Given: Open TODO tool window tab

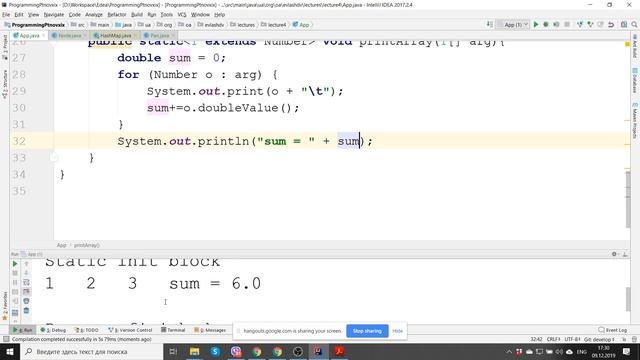Looking at the screenshot, I should (87, 330).
